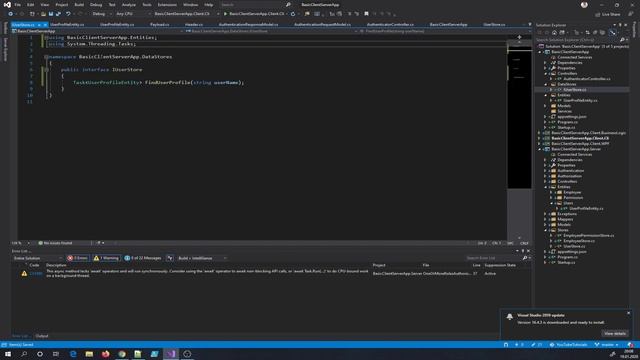The height and width of the screenshot is (360, 640).
Task: Open Microsoft Edge from the taskbar
Action: point(73,354)
